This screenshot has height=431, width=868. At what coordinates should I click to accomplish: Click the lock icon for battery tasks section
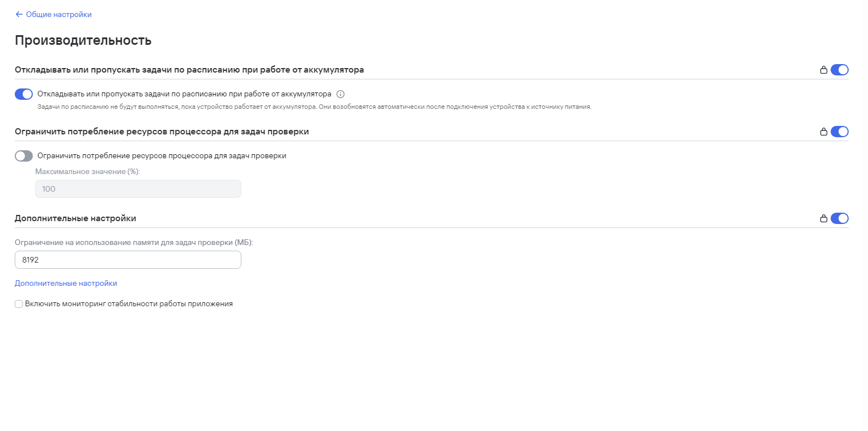(x=824, y=70)
